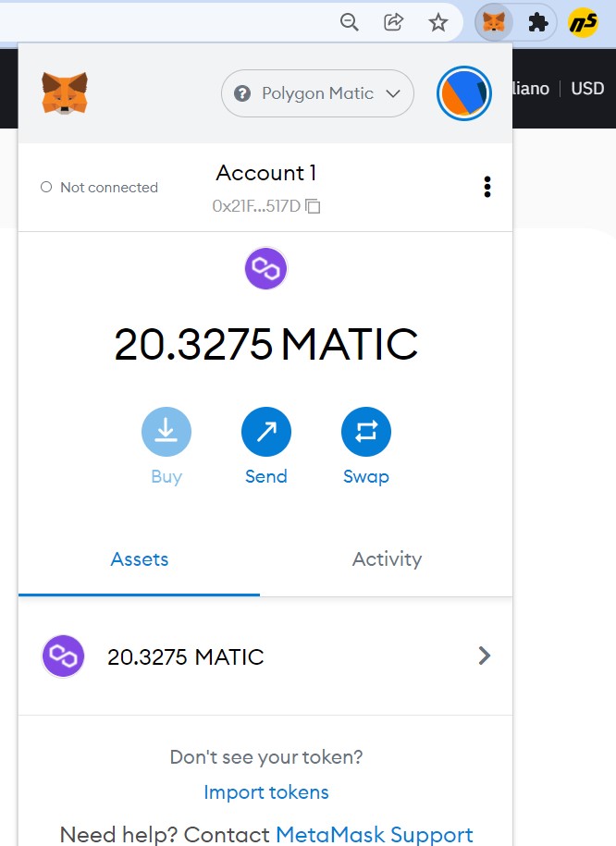Click the Swap arrows button
The height and width of the screenshot is (846, 616).
pyautogui.click(x=366, y=432)
